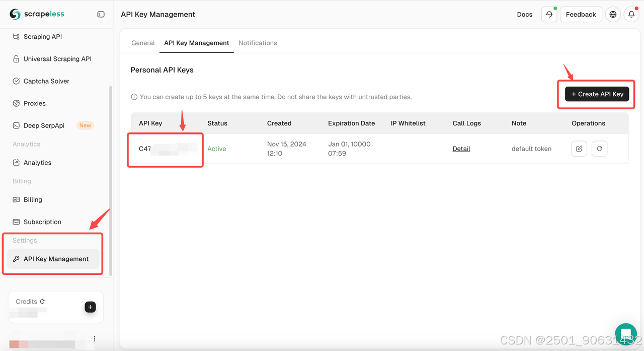Click the info icon beside key limit note
The width and height of the screenshot is (644, 351).
pos(134,97)
